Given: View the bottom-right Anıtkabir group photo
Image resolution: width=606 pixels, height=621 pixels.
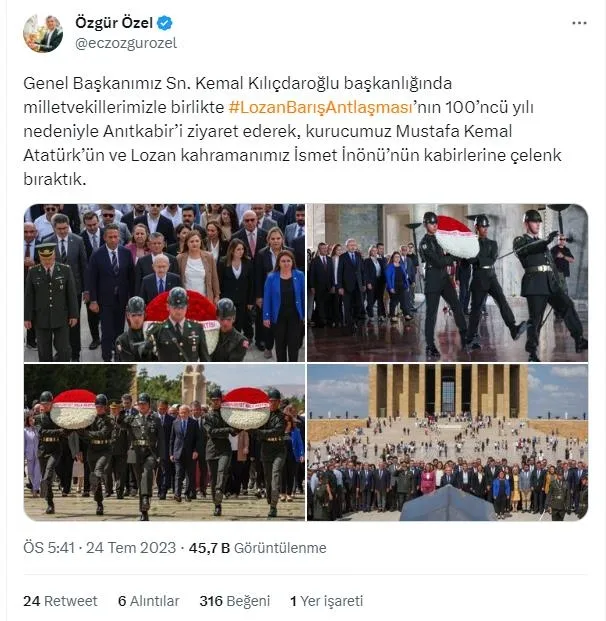Looking at the screenshot, I should [448, 442].
